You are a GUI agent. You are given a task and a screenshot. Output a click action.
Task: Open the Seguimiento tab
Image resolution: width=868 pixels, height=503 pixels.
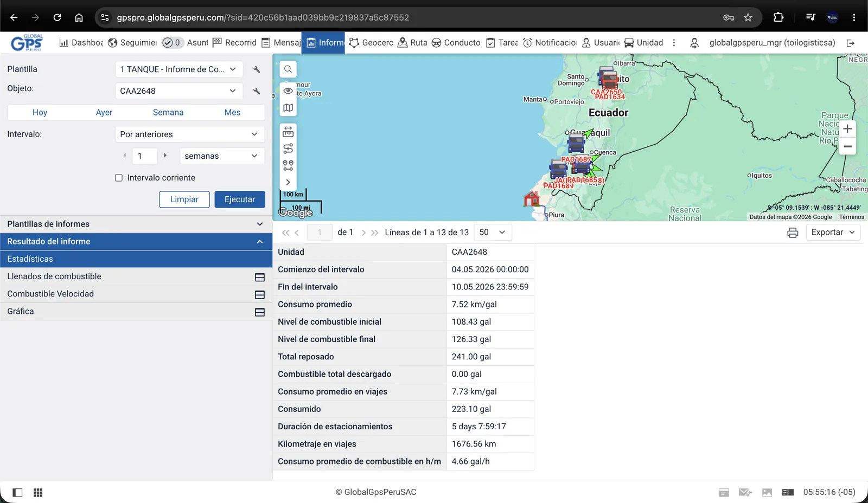click(132, 43)
